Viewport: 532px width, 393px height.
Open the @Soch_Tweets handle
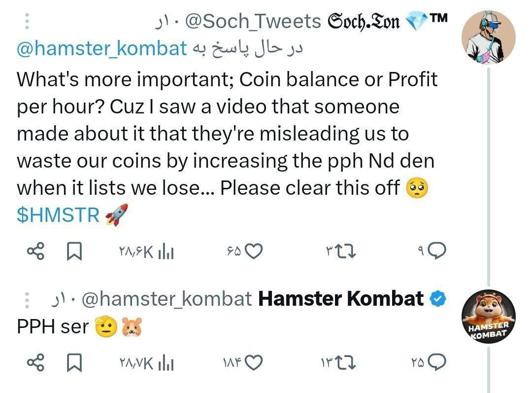click(253, 21)
